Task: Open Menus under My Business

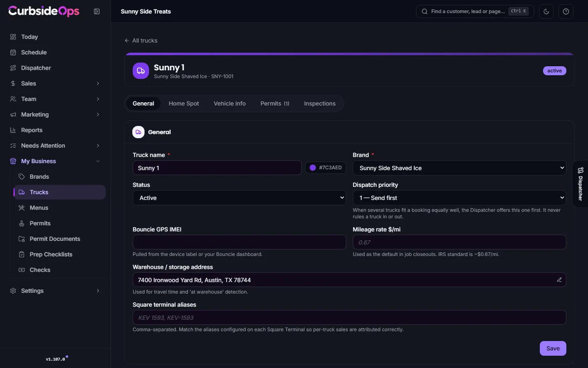Action: [60, 208]
